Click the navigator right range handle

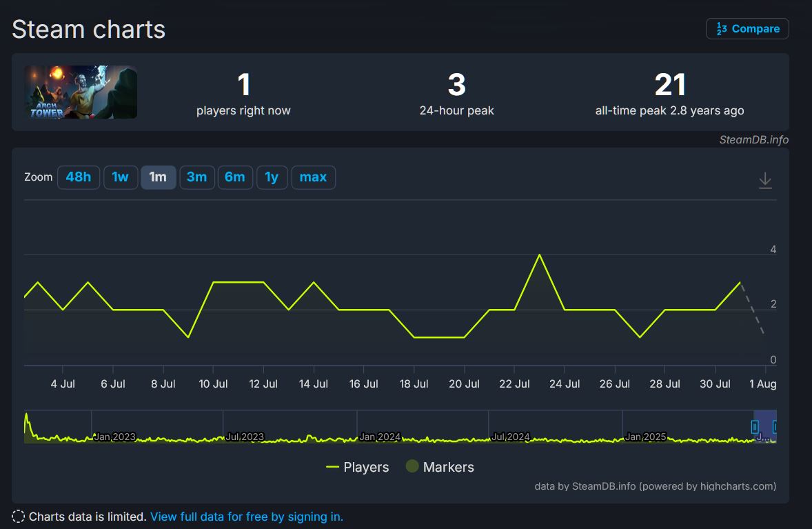pyautogui.click(x=775, y=426)
